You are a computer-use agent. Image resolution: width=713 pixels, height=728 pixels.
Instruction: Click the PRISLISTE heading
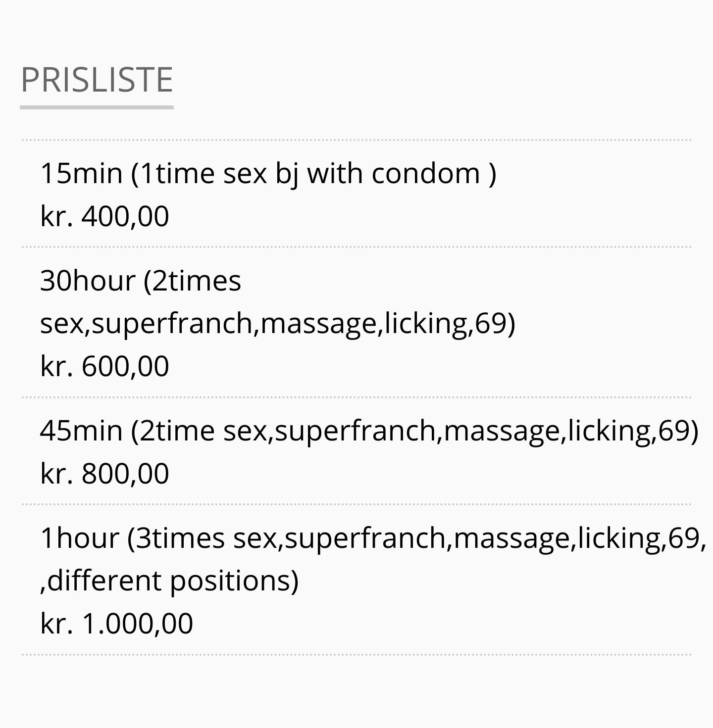pos(97,80)
